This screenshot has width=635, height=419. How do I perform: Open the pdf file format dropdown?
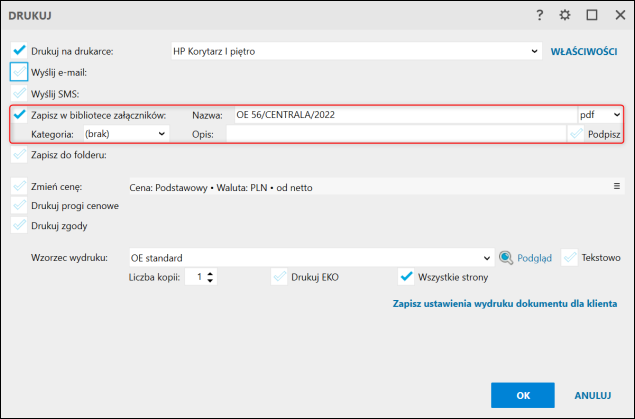[x=616, y=115]
